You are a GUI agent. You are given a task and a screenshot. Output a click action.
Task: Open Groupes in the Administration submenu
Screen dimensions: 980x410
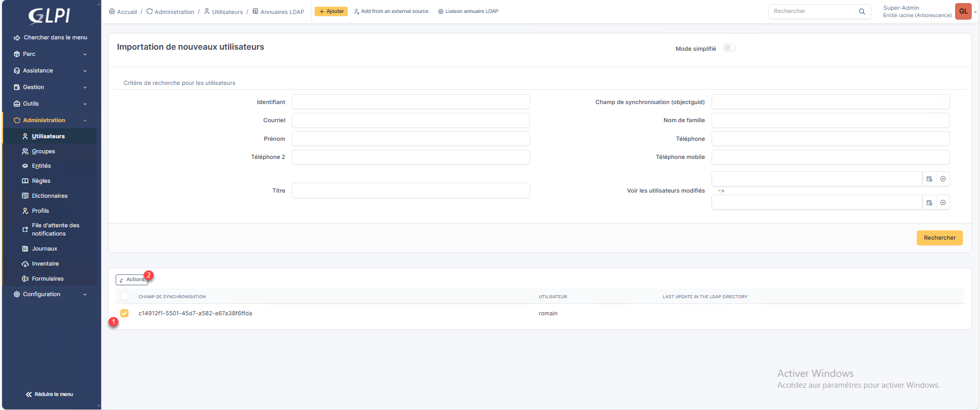point(44,151)
